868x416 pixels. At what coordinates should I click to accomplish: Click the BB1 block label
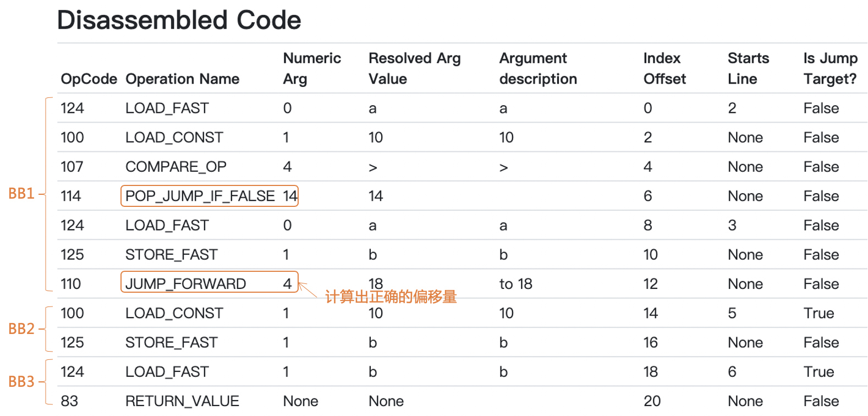point(21,194)
